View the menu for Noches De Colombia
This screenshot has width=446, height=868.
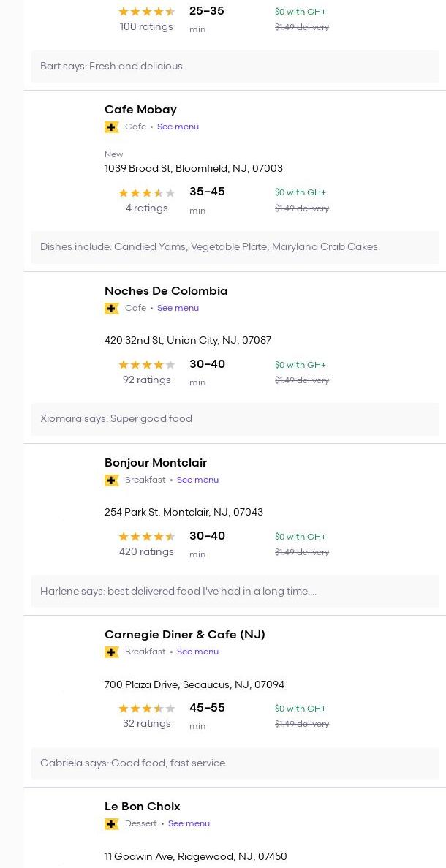click(178, 309)
